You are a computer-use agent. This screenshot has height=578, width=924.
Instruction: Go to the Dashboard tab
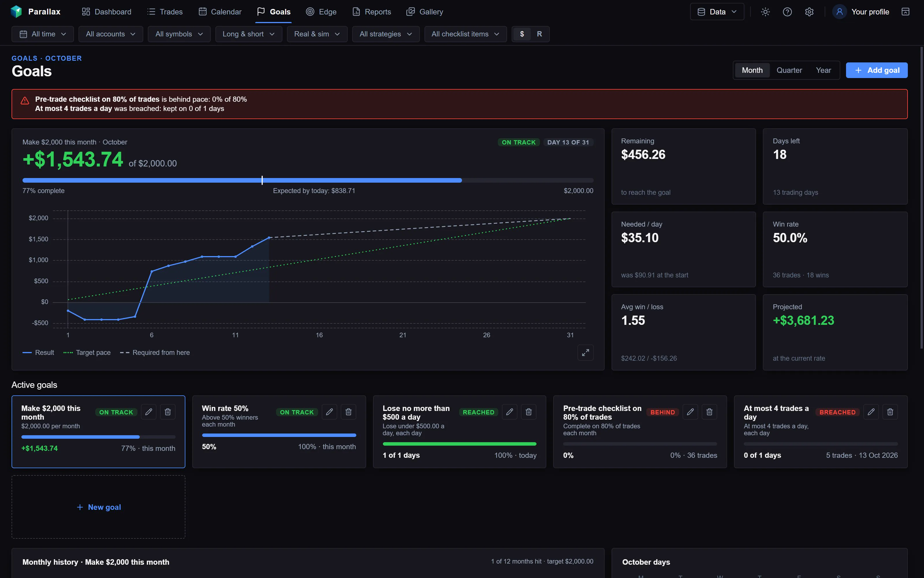107,12
